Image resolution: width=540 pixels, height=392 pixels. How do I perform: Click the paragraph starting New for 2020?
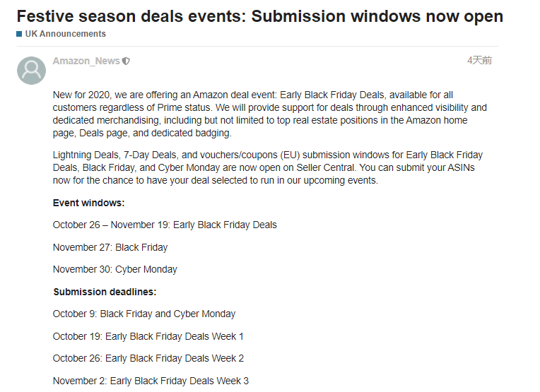(270, 114)
